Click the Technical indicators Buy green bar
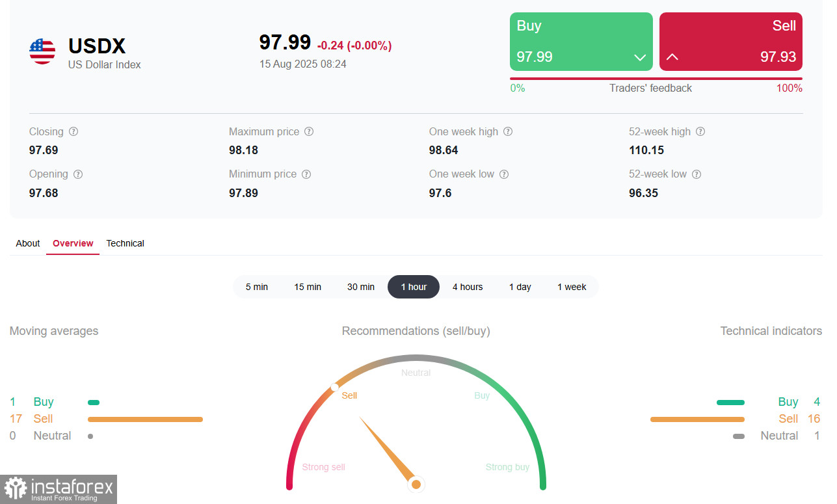The image size is (837, 504). [730, 403]
